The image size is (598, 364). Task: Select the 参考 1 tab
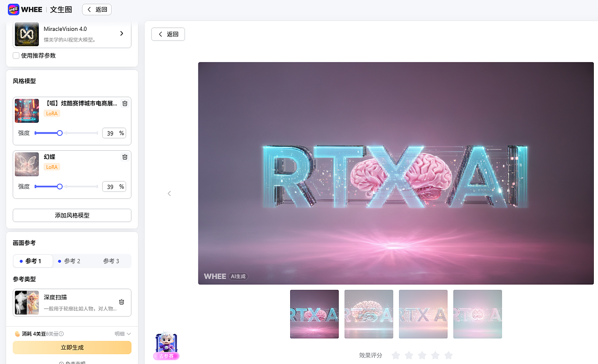point(33,261)
